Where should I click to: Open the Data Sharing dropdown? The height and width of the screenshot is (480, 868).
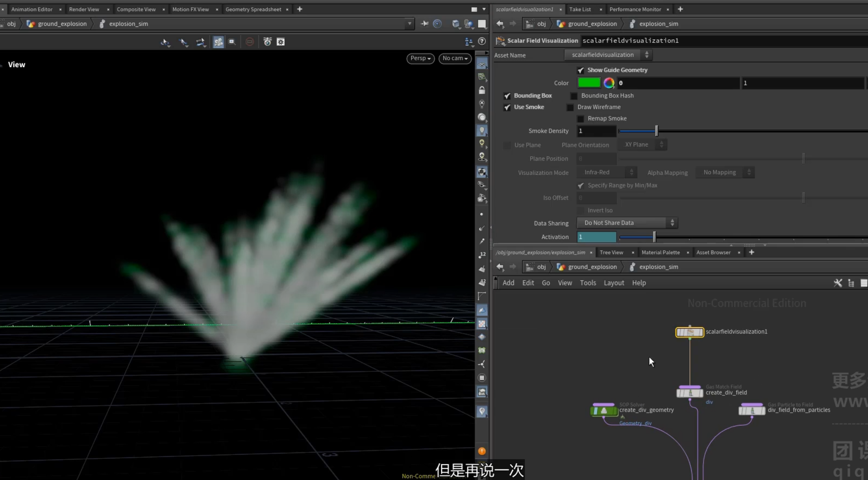point(627,223)
